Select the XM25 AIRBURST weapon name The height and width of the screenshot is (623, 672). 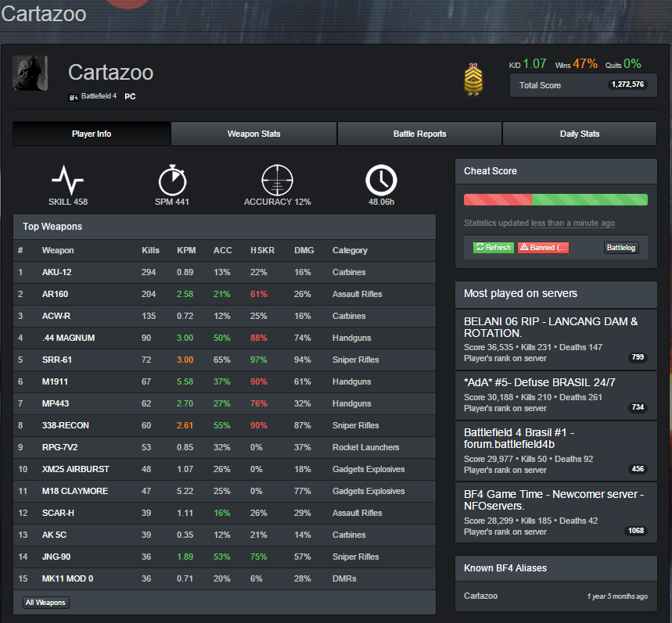pos(75,469)
